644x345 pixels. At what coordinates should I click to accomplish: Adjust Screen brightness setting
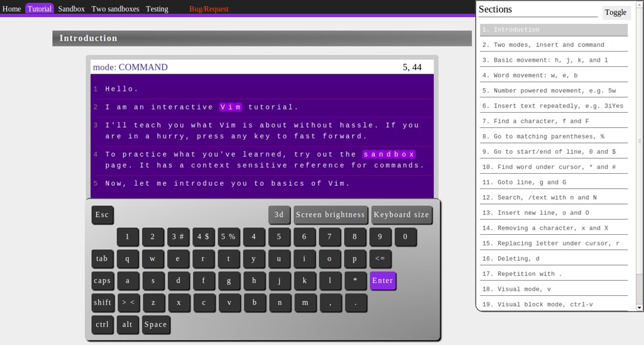pos(330,215)
